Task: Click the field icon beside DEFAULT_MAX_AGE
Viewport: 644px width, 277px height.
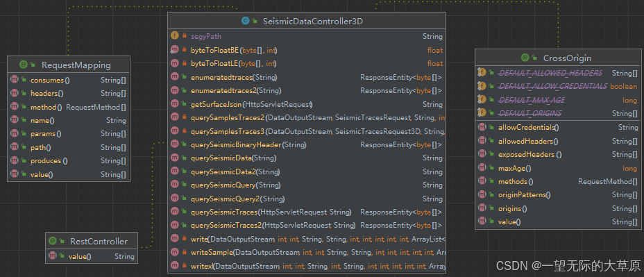Action: point(482,99)
